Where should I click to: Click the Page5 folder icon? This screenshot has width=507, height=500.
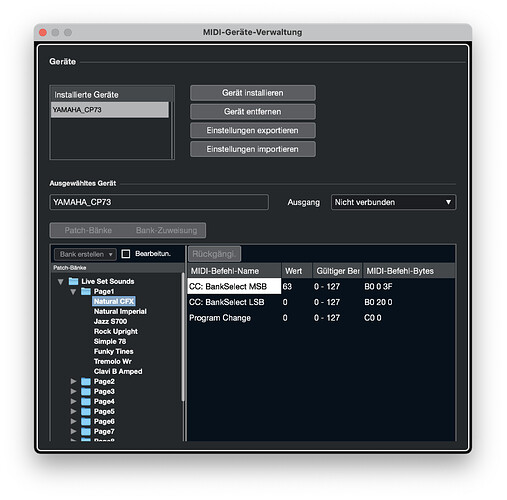[86, 411]
